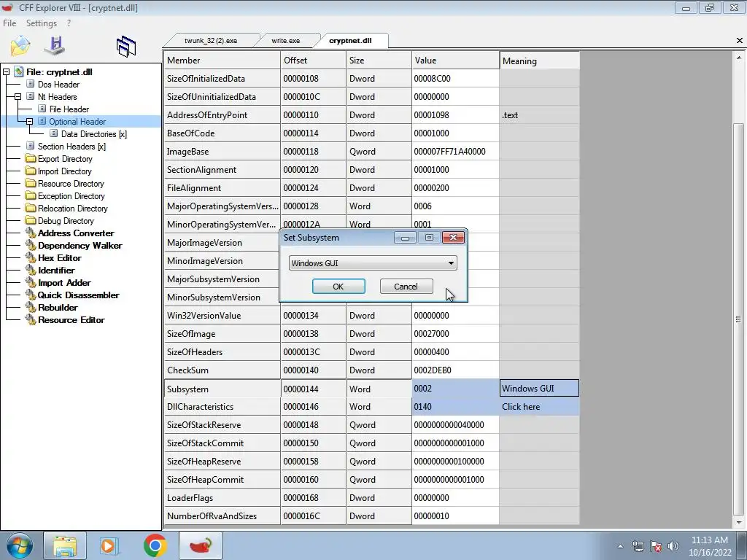Select the DllCharacteristics value 0140
The height and width of the screenshot is (560, 747).
(x=455, y=407)
